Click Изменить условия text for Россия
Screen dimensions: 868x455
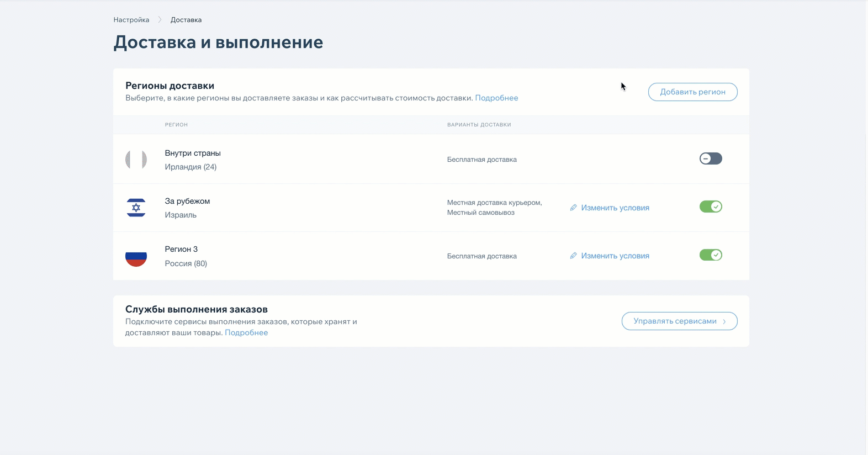pyautogui.click(x=615, y=256)
